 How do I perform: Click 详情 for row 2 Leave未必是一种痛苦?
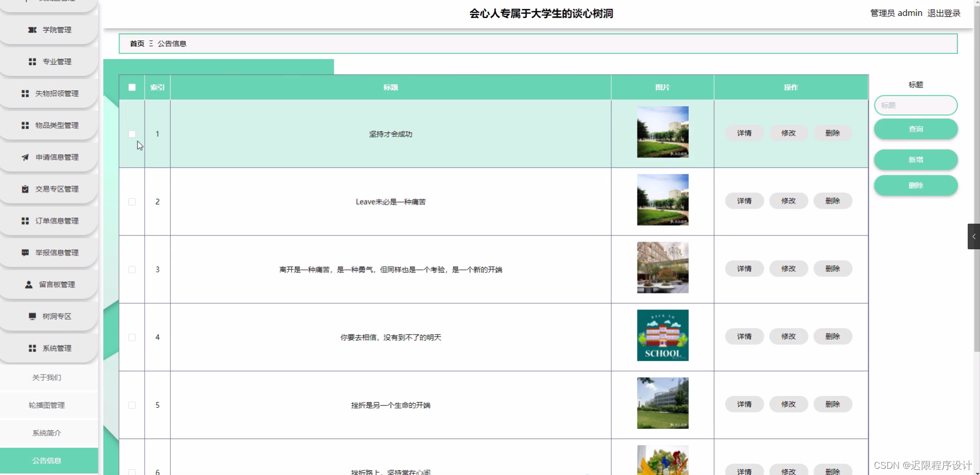click(744, 201)
